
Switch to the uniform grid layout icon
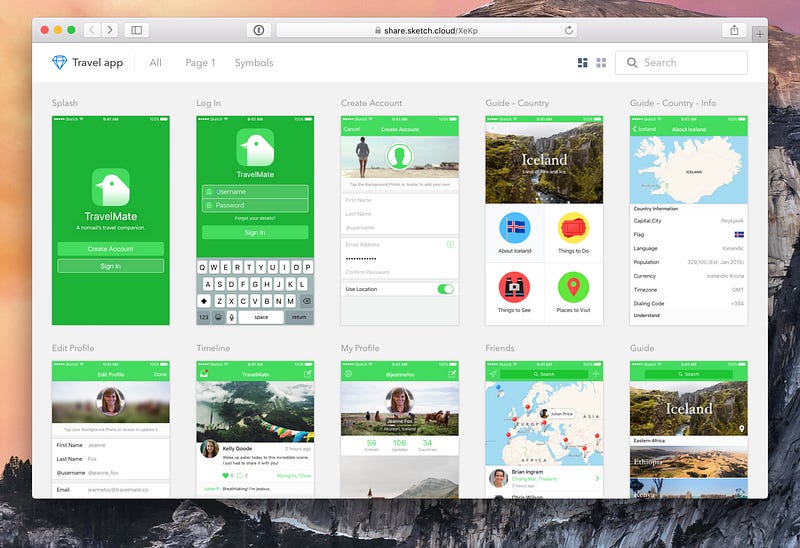[602, 63]
